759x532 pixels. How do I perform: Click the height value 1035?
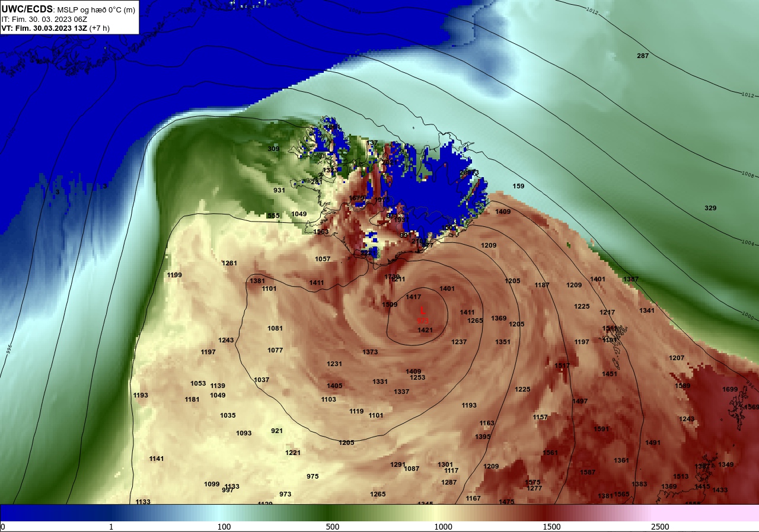[x=228, y=415]
